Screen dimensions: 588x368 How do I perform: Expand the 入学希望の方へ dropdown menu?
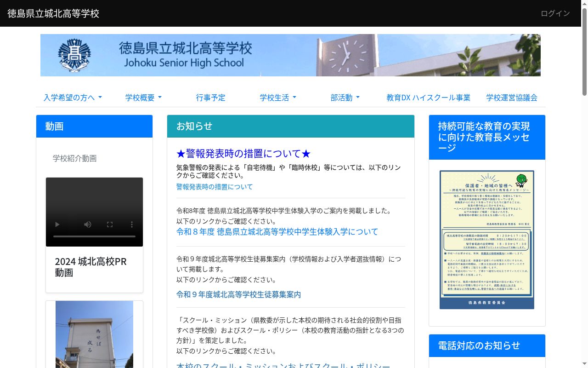pos(73,98)
